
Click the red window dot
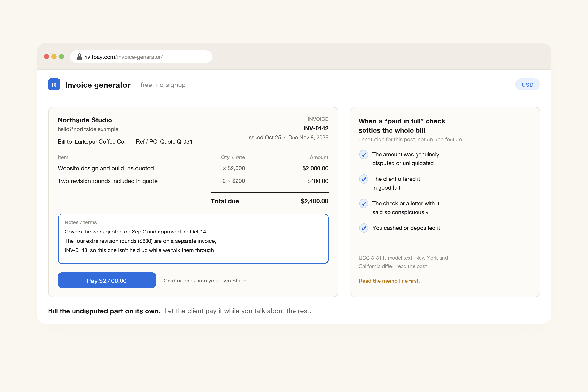(x=47, y=57)
